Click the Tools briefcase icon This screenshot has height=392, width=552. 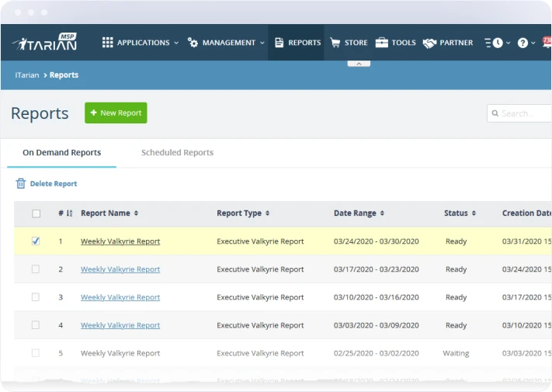coord(382,43)
